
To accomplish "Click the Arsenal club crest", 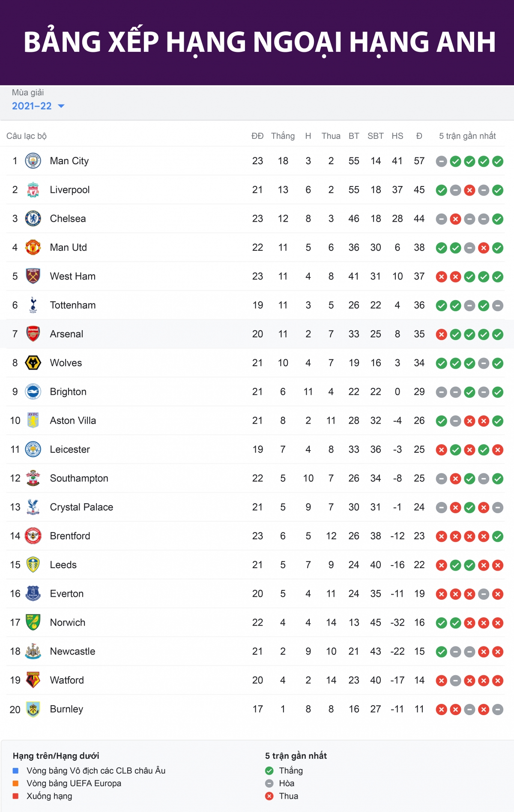I will [33, 334].
